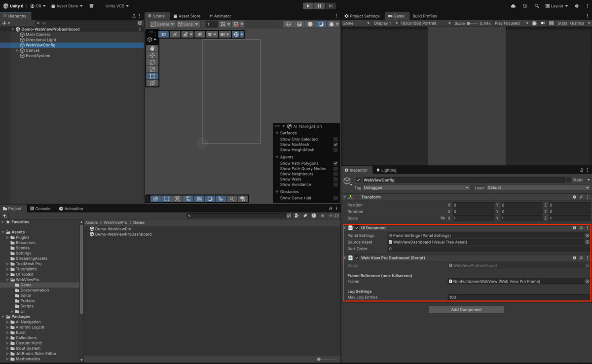Select the combined Transform tool
Image resolution: width=592 pixels, height=364 pixels.
pos(152,83)
